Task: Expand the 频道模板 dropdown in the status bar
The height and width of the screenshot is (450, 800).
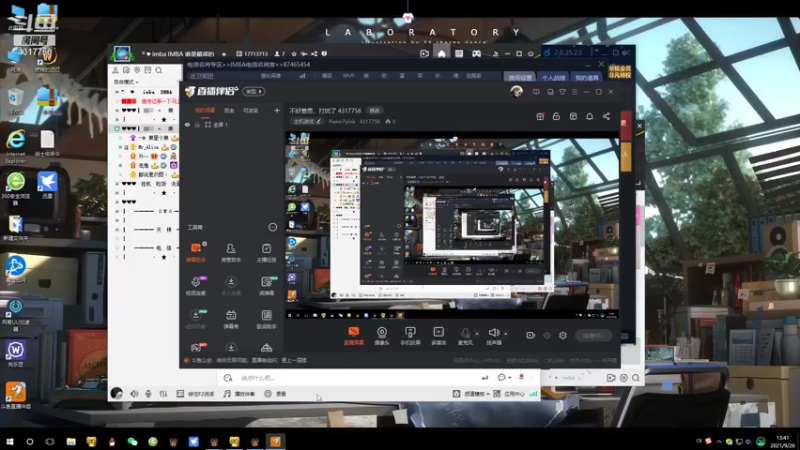Action: pos(477,394)
